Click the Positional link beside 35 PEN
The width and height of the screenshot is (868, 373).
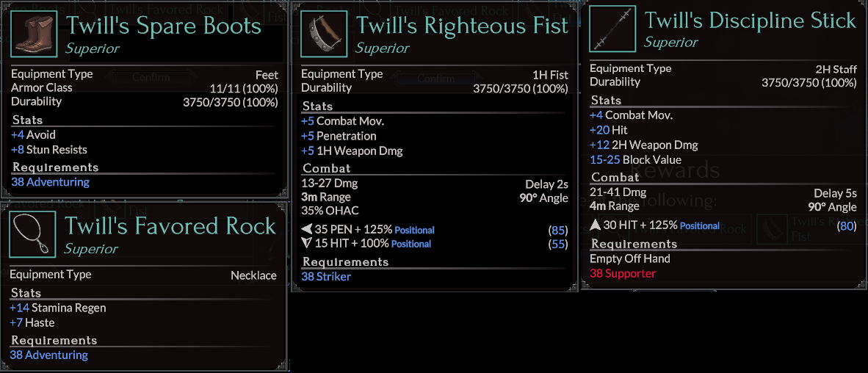(414, 230)
